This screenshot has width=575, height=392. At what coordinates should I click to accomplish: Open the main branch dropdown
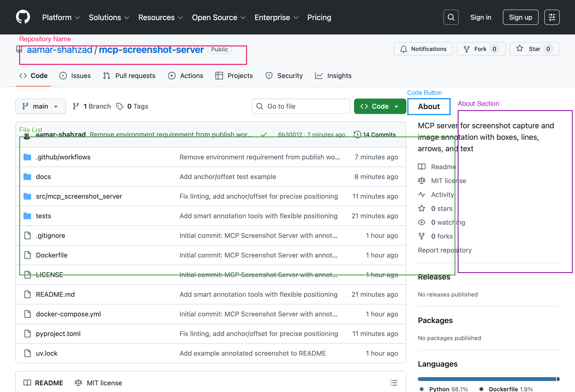pyautogui.click(x=40, y=106)
